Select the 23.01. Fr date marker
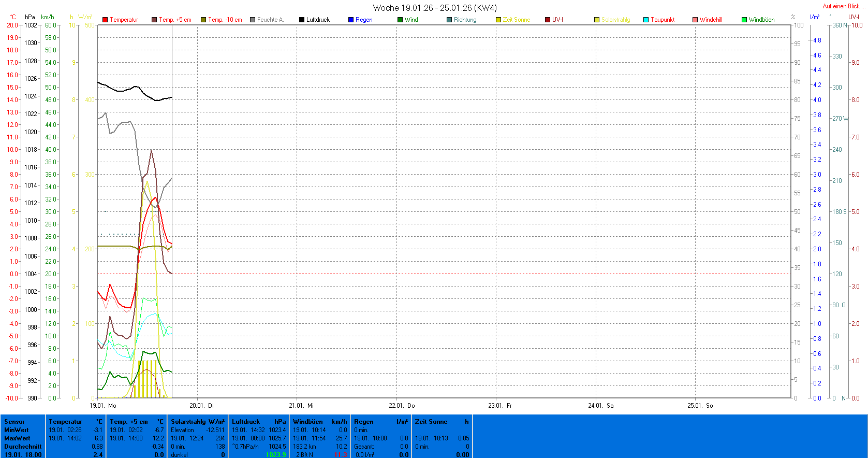Image resolution: width=868 pixels, height=458 pixels. pos(500,406)
